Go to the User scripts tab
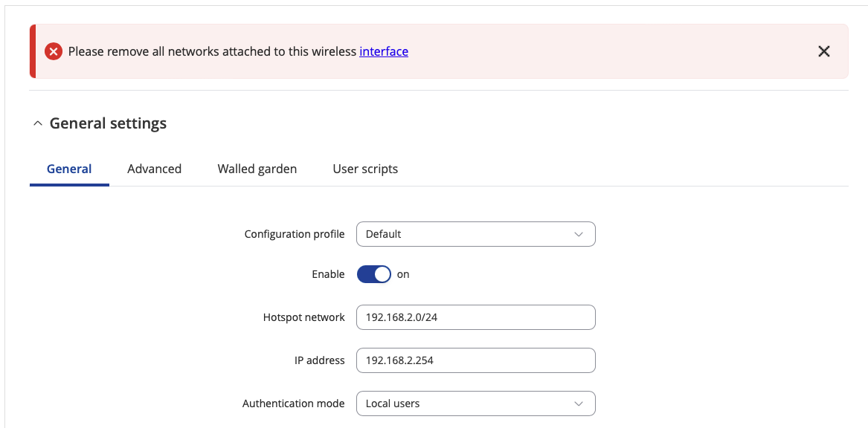Viewport: 868px width, 428px height. click(365, 169)
